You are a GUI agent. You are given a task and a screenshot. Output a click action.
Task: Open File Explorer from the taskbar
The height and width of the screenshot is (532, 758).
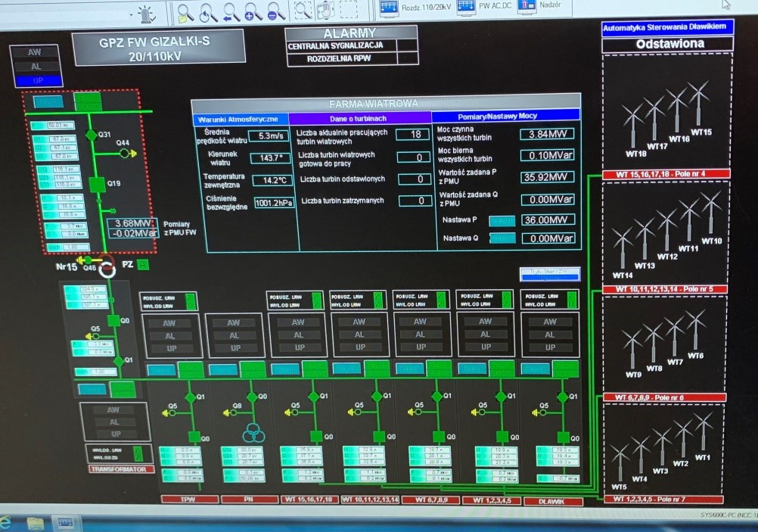click(35, 524)
